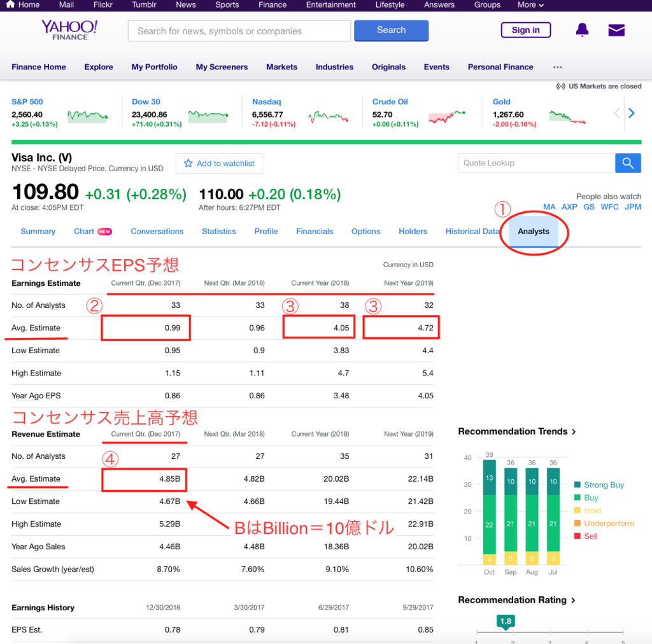Open Finance Home in navigation
Screen dimensions: 652x644
coord(39,67)
